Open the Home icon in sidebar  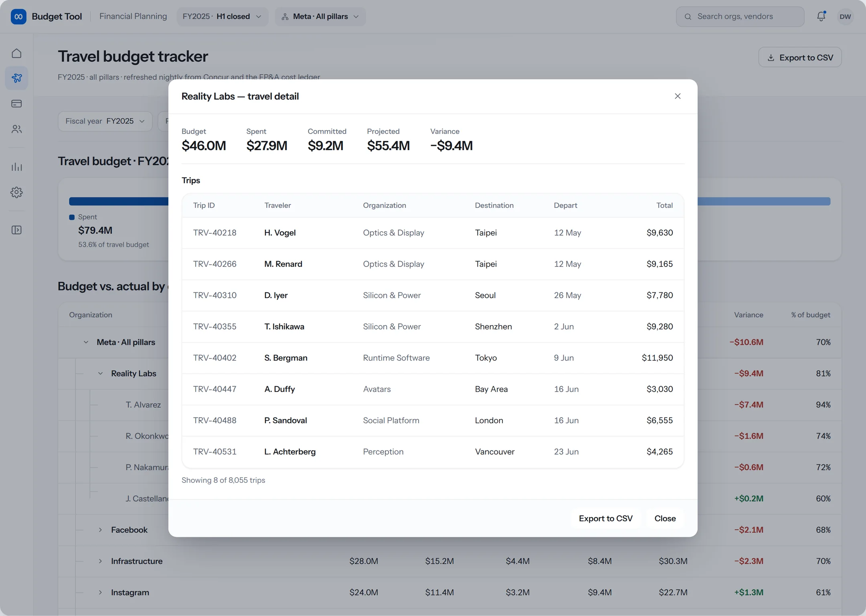point(16,53)
